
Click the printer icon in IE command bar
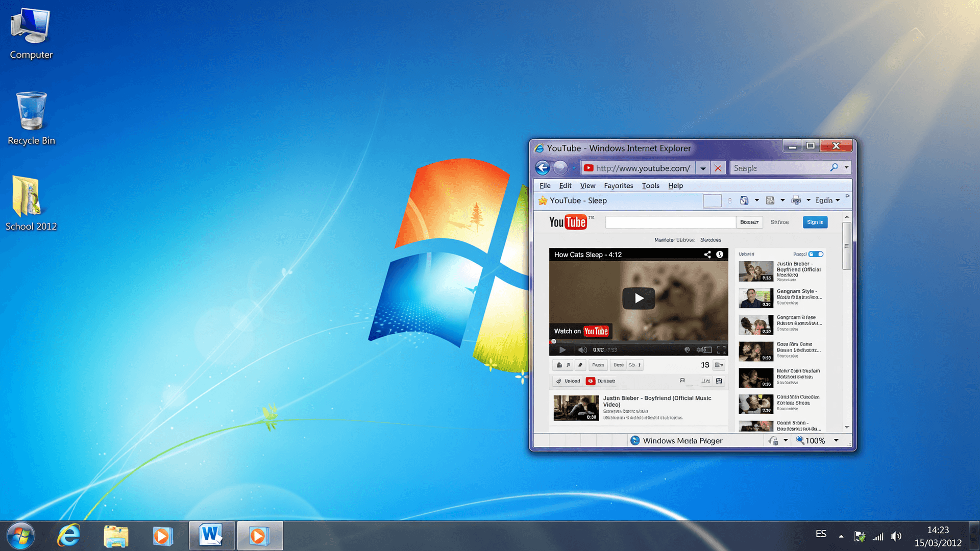(x=796, y=201)
